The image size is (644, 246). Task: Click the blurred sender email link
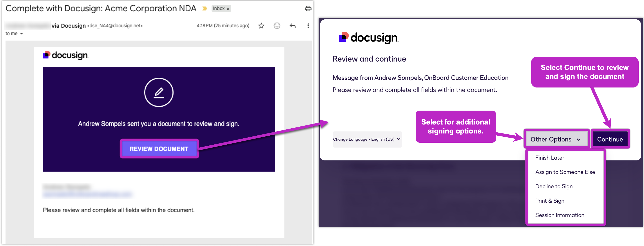[x=87, y=194]
